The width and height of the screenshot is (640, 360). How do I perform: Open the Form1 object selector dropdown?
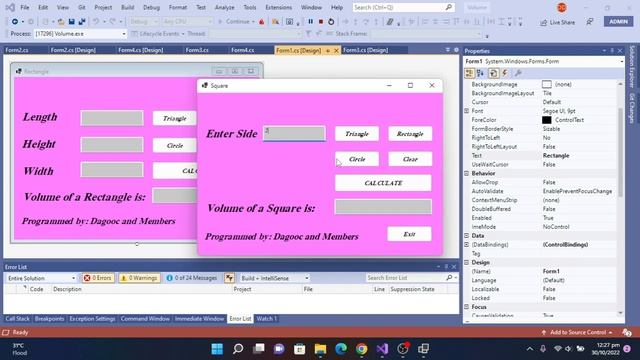pos(544,61)
